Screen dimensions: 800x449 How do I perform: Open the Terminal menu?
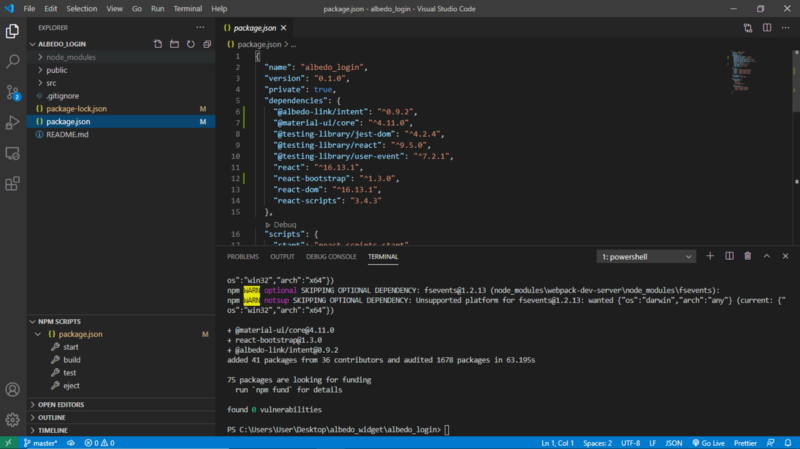[x=187, y=9]
